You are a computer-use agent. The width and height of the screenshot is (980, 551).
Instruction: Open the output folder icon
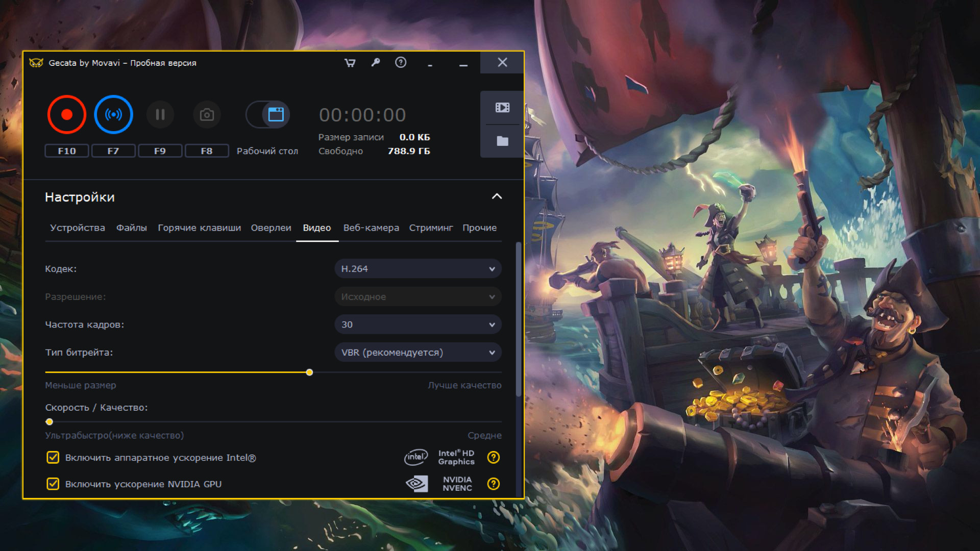pos(502,141)
